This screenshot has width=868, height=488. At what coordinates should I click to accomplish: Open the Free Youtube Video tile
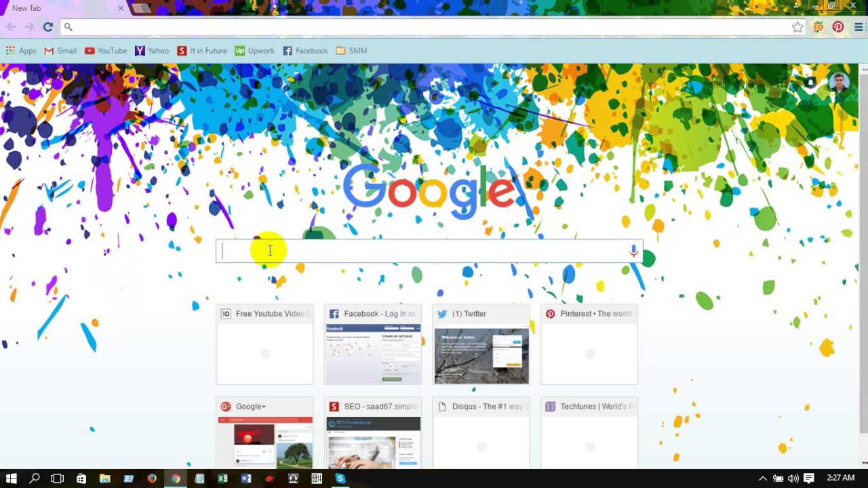(264, 344)
